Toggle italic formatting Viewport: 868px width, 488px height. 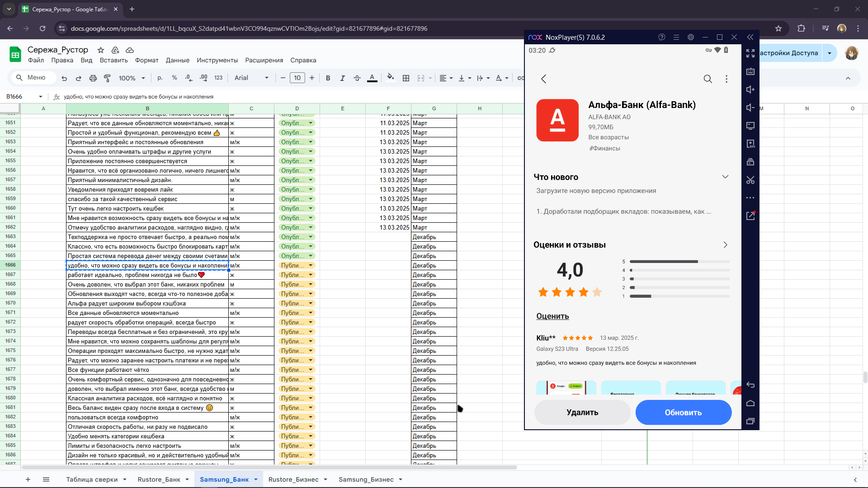coord(343,78)
